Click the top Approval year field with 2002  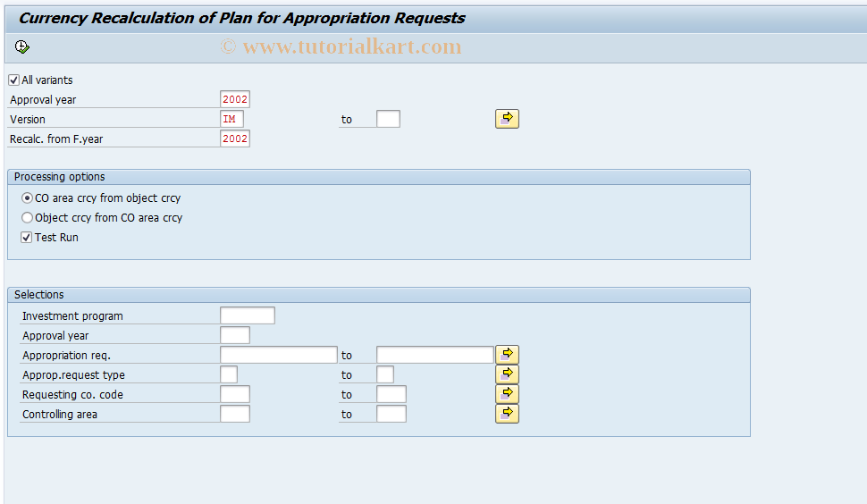(235, 99)
